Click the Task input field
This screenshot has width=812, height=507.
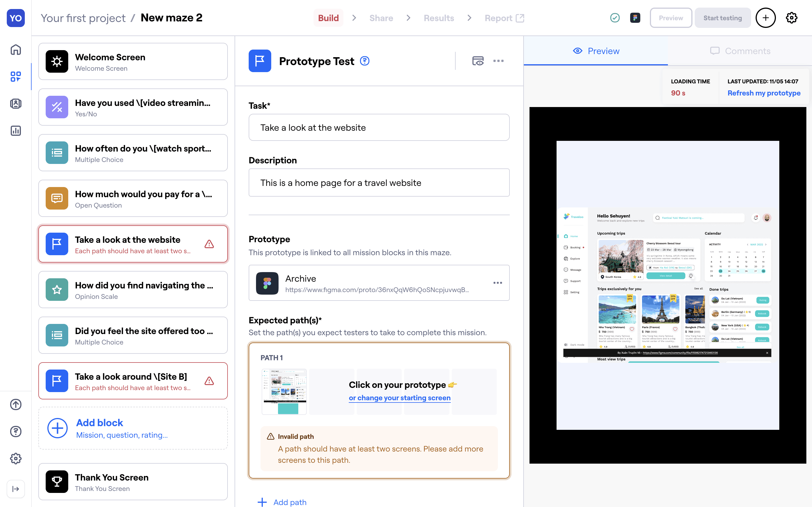click(x=379, y=127)
